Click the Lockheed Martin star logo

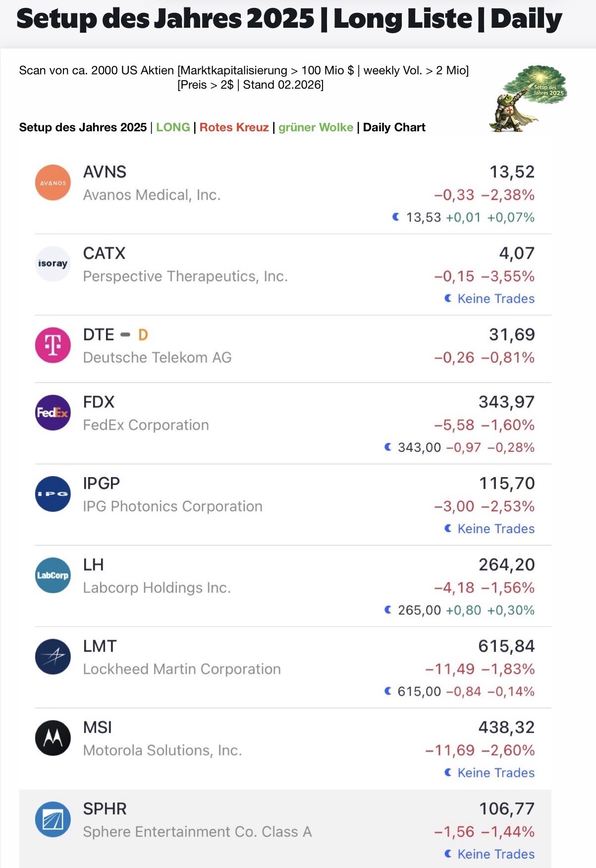[53, 656]
